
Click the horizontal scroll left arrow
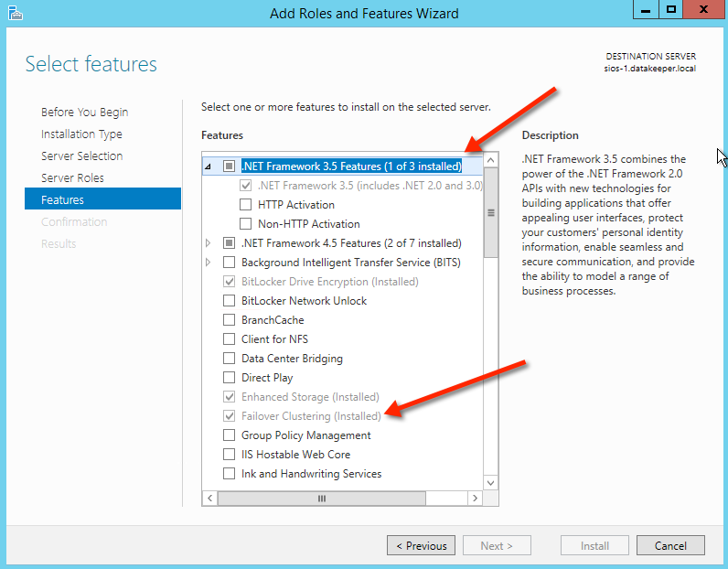210,499
